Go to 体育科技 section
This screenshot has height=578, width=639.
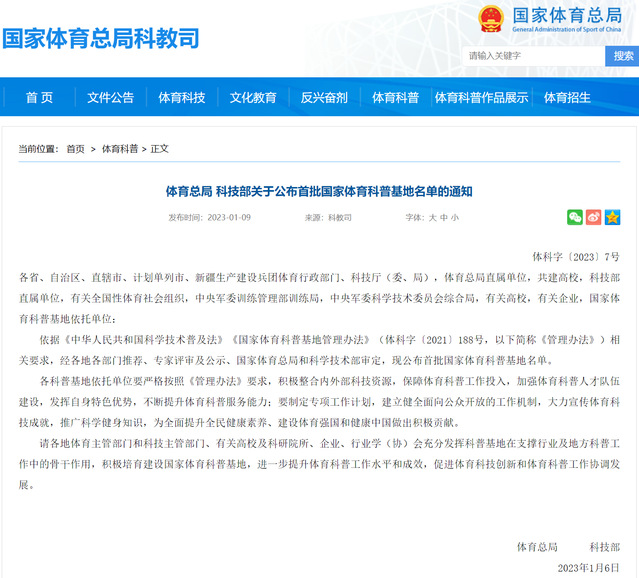click(182, 97)
